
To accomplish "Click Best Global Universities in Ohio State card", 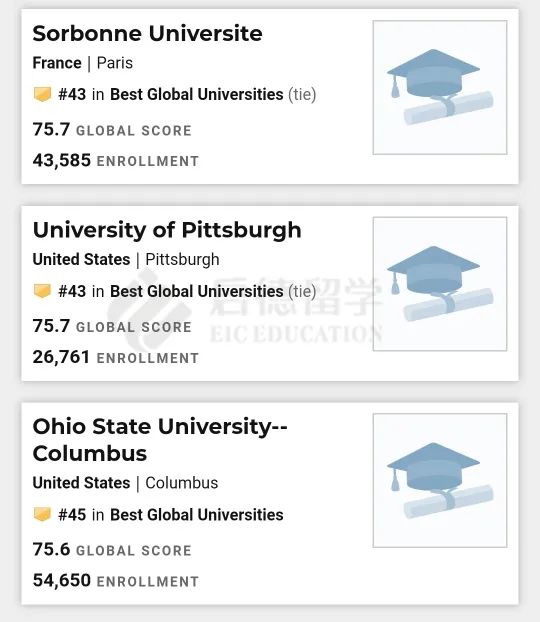I will (197, 514).
